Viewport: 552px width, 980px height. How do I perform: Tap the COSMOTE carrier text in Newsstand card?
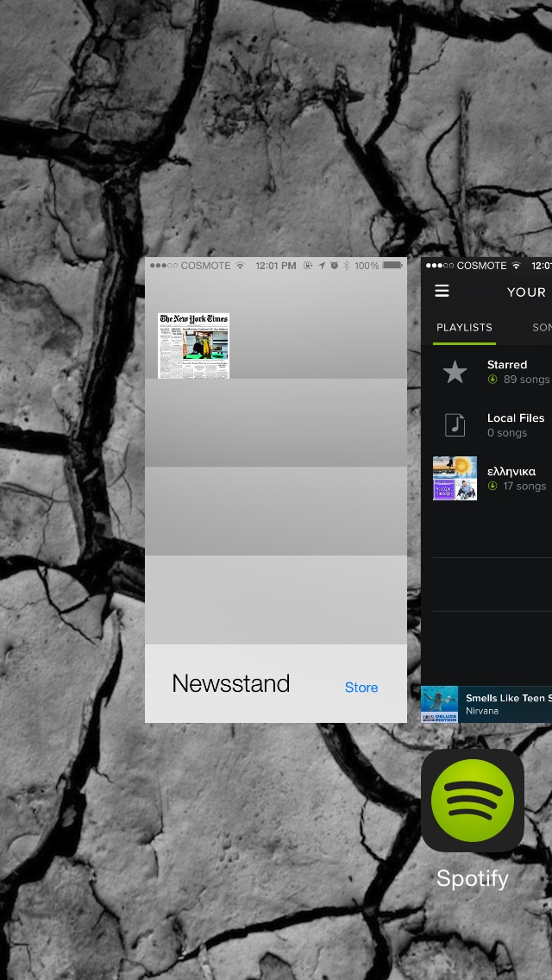(x=205, y=266)
